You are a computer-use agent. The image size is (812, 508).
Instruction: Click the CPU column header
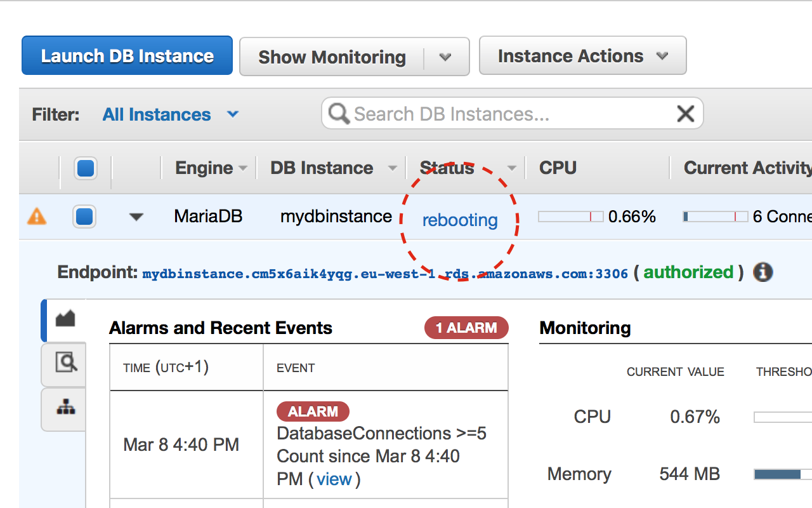tap(558, 168)
